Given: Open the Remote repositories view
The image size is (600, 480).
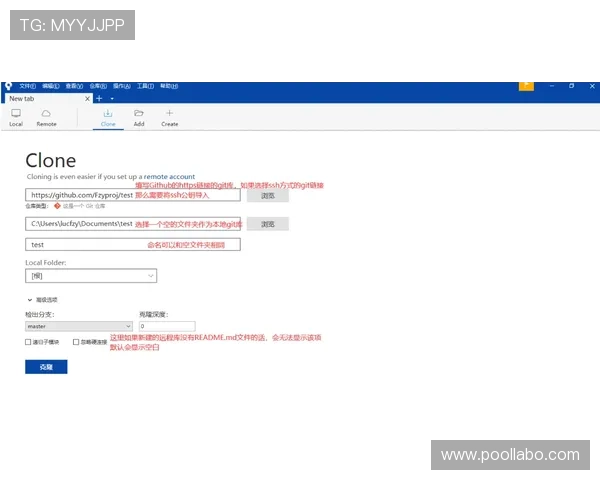Looking at the screenshot, I should pyautogui.click(x=46, y=118).
